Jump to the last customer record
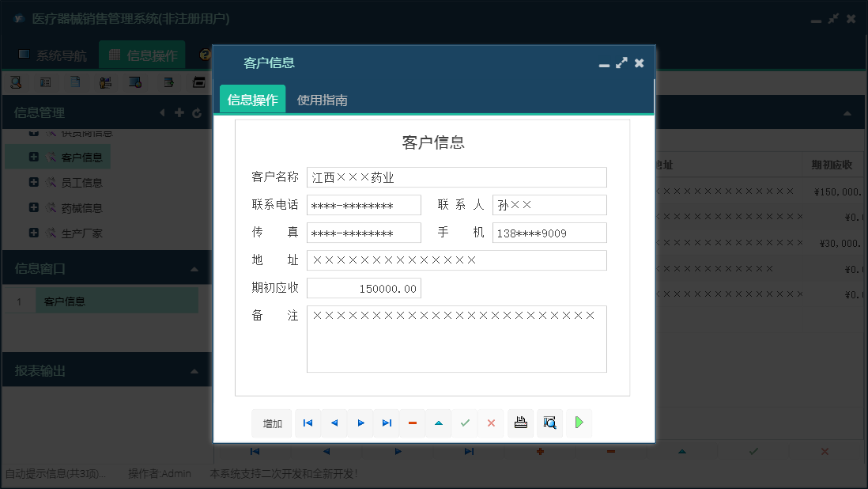This screenshot has width=868, height=489. [387, 423]
